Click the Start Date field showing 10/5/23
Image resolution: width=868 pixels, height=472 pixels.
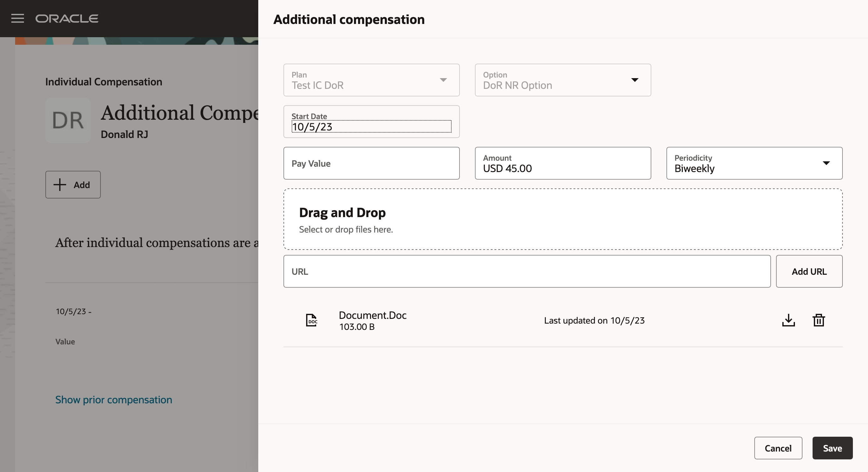point(371,126)
